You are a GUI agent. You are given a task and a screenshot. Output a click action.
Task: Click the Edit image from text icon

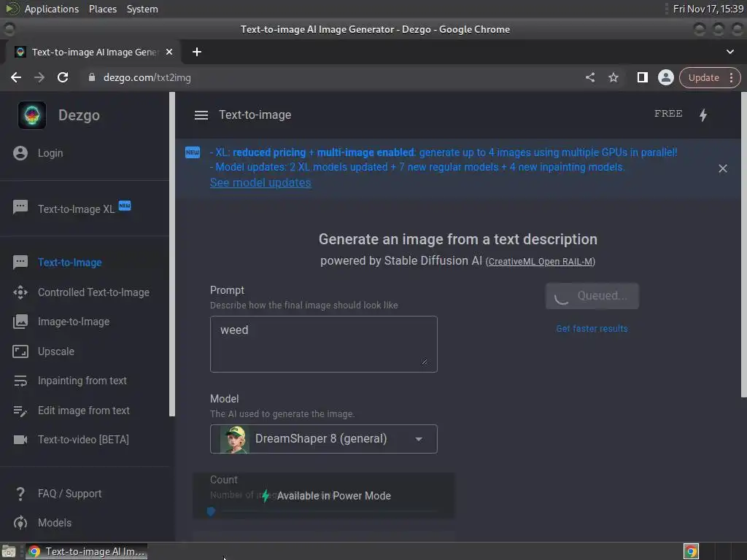click(x=20, y=411)
